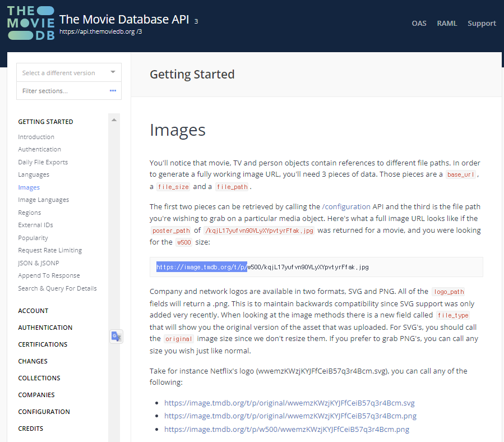Click the filter sections three-dots icon

(113, 91)
